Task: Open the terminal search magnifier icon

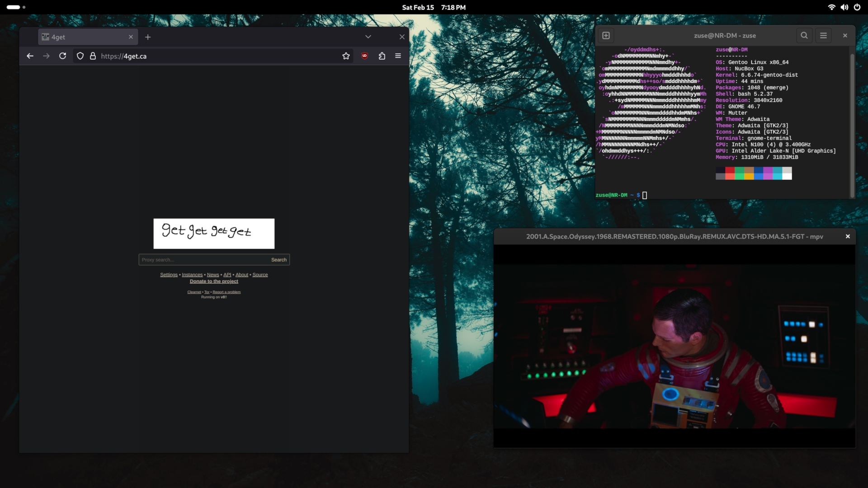Action: 804,35
